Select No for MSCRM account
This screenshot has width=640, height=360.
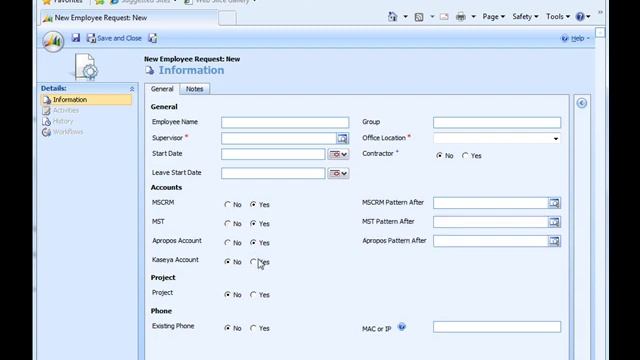point(228,204)
